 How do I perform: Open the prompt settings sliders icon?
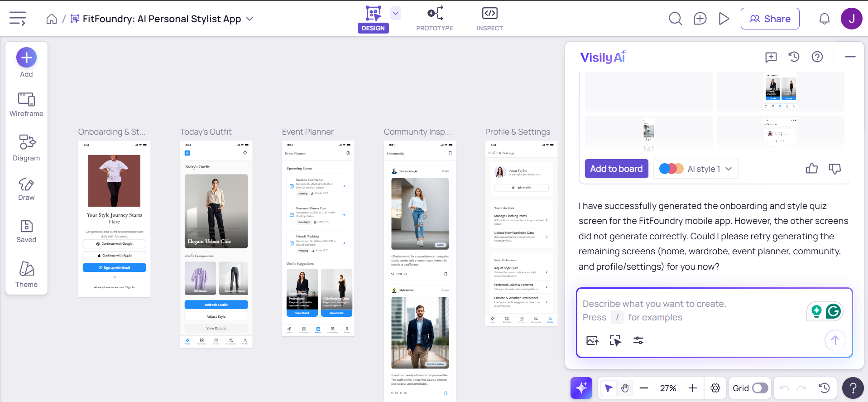638,340
